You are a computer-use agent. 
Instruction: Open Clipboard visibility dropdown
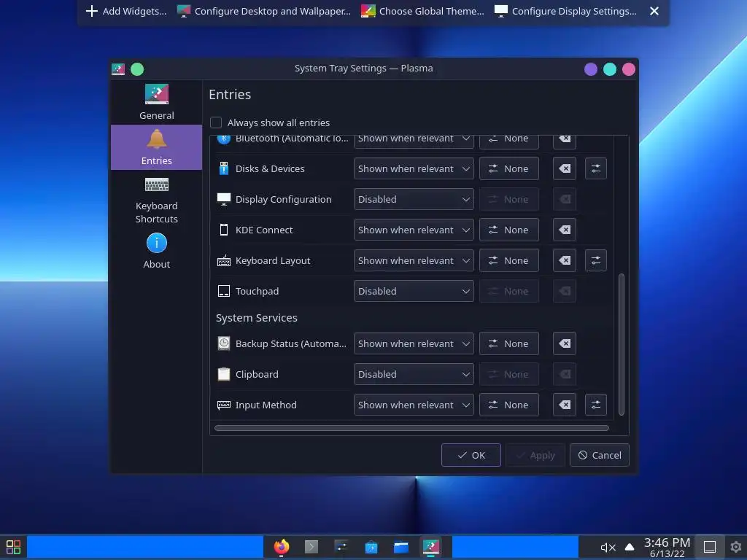414,374
